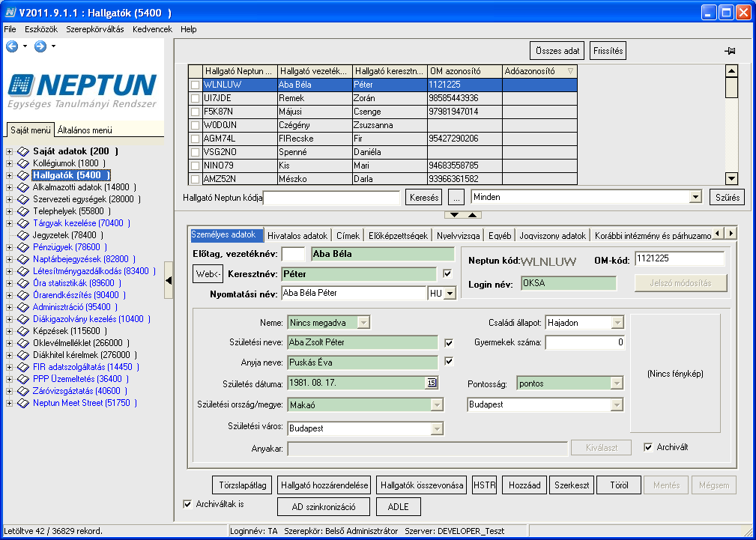Click the Hallgató Neptun kódja search field
756x540 pixels.
tap(332, 198)
